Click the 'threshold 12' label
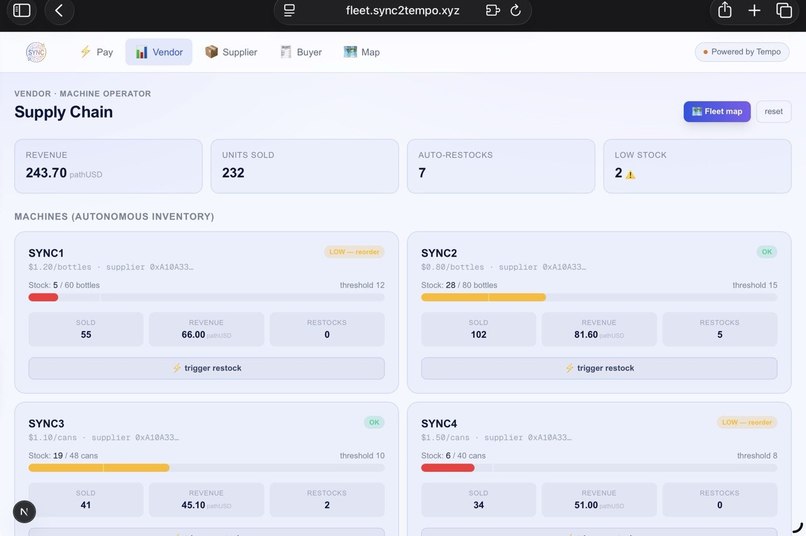The image size is (806, 536). (362, 285)
